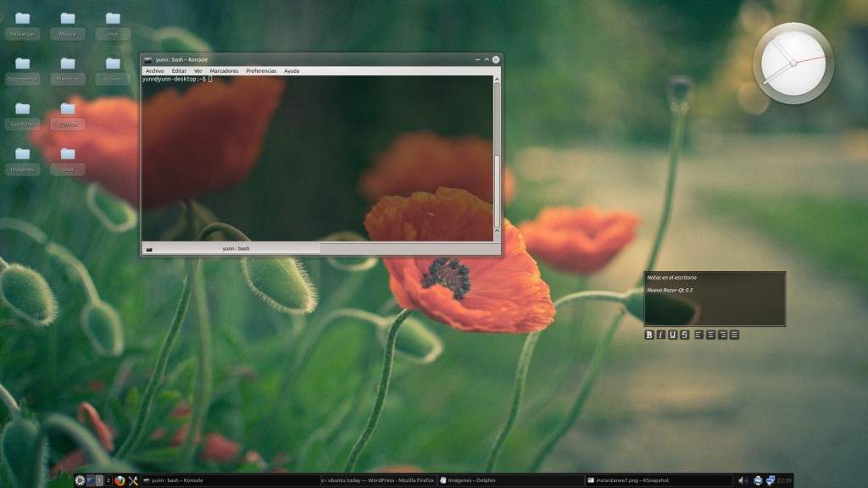Open the Razor-Qt main menu button
Screen dimensions: 868x488
pos(80,481)
